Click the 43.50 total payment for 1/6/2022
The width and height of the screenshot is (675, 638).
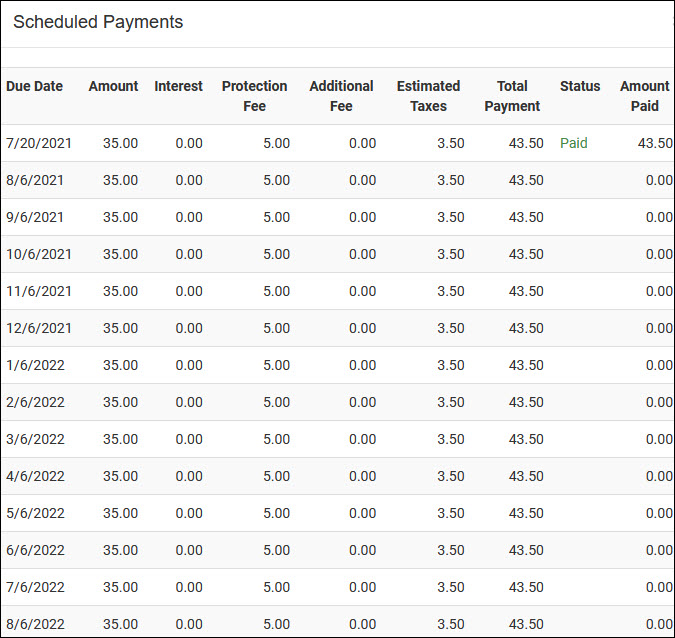coord(526,365)
